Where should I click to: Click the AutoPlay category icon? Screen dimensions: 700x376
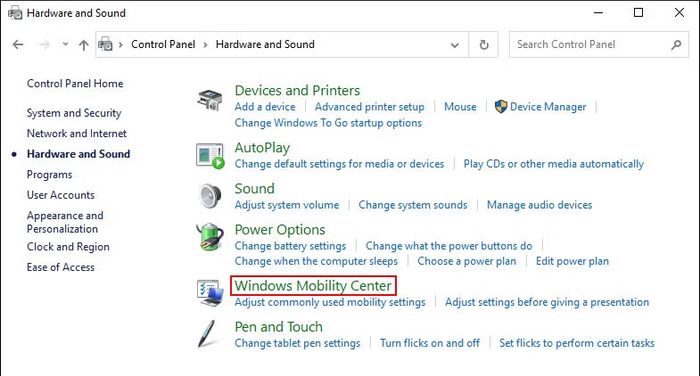tap(210, 156)
